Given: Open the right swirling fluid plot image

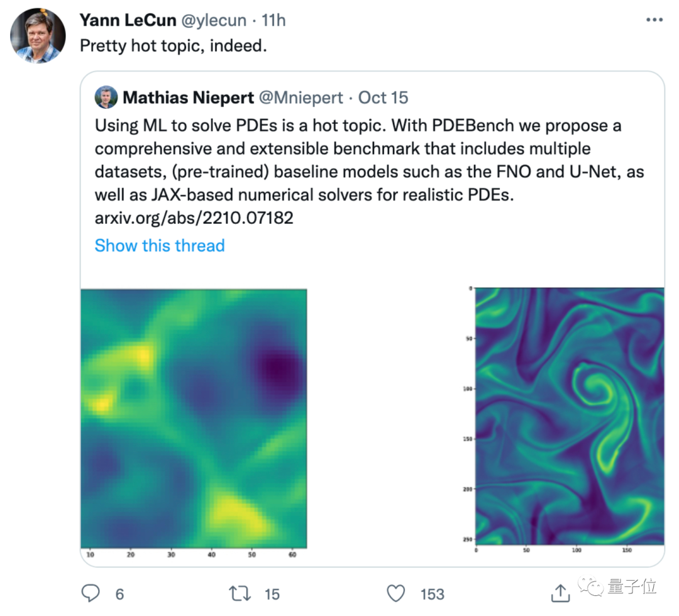Looking at the screenshot, I should [x=569, y=416].
